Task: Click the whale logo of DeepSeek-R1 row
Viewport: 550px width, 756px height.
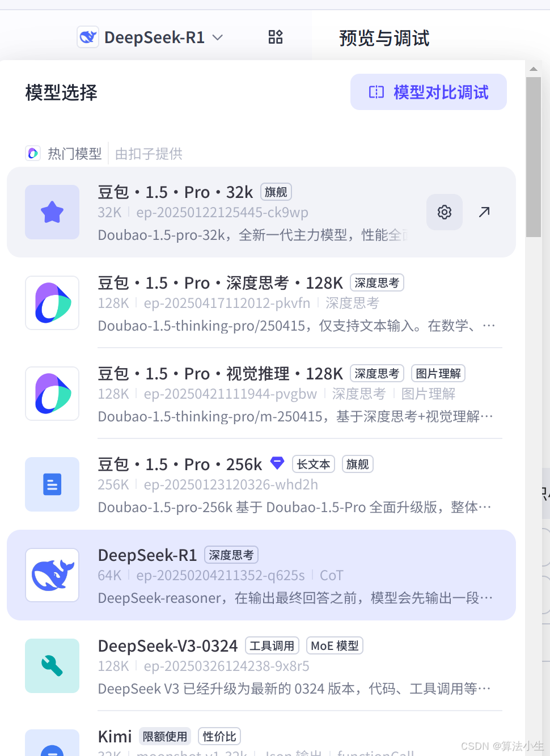Action: 52,575
